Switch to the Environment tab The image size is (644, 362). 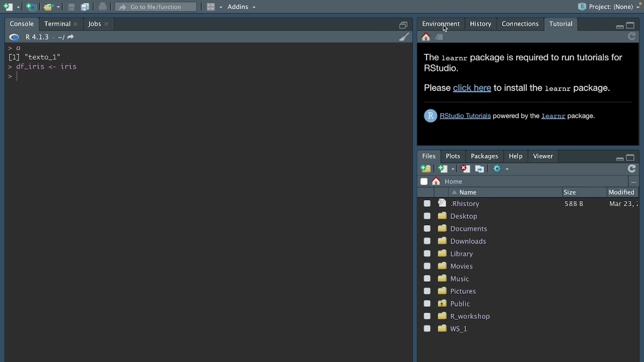click(441, 24)
